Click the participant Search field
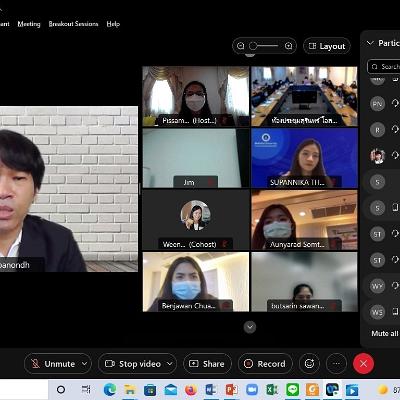The image size is (400, 400). [x=384, y=67]
